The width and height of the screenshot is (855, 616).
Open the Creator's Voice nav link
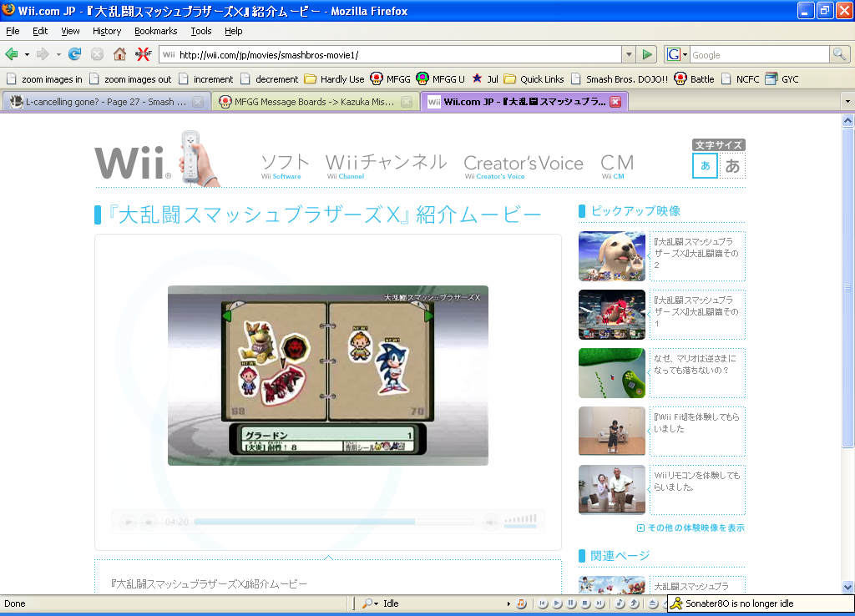[524, 166]
